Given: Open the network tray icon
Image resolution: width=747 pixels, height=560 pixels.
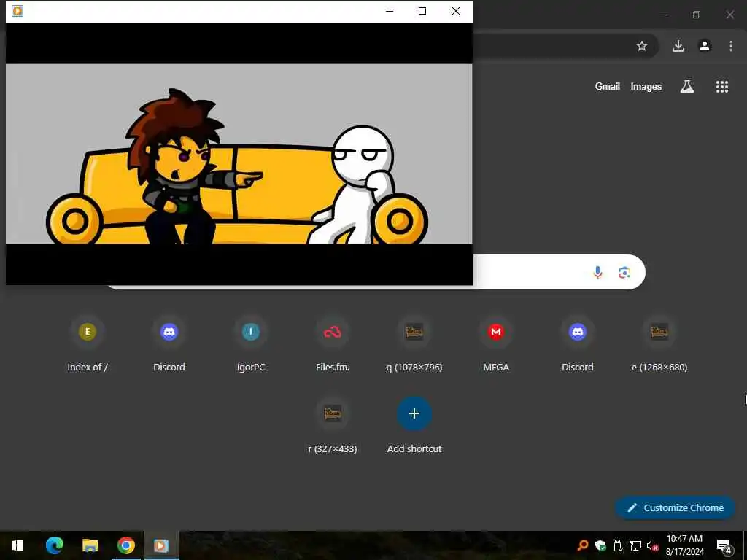Looking at the screenshot, I should click(x=635, y=545).
